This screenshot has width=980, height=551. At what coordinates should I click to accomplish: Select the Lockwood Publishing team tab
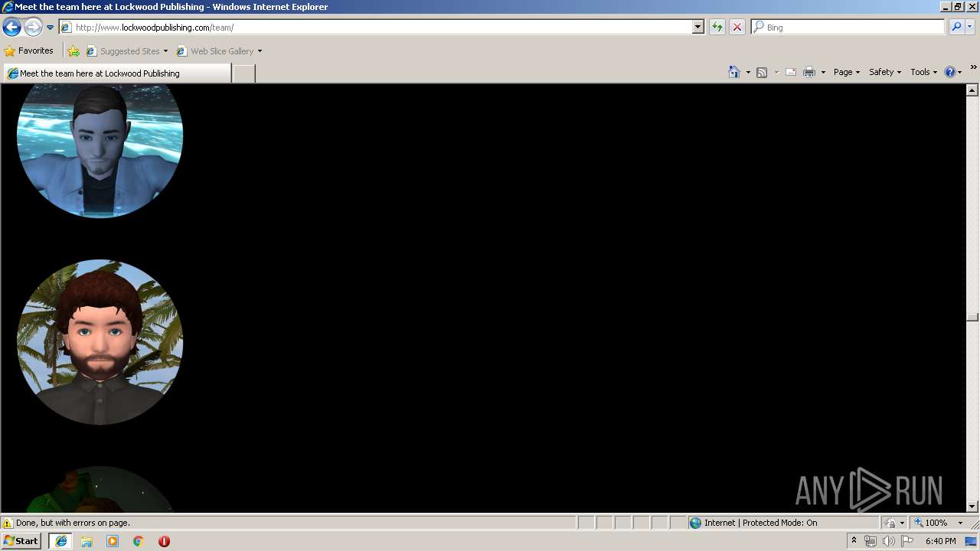click(x=117, y=73)
